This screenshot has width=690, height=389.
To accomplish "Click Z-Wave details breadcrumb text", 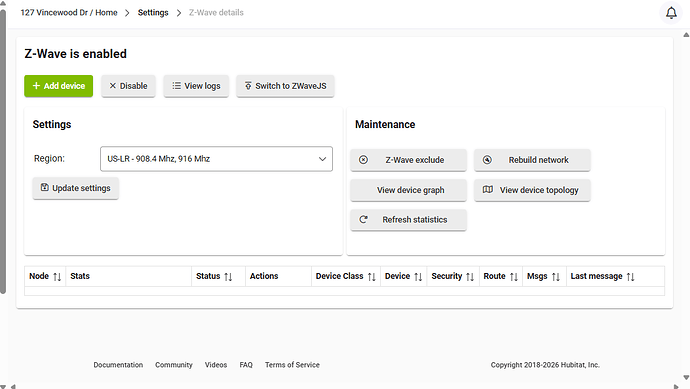I will tap(216, 13).
